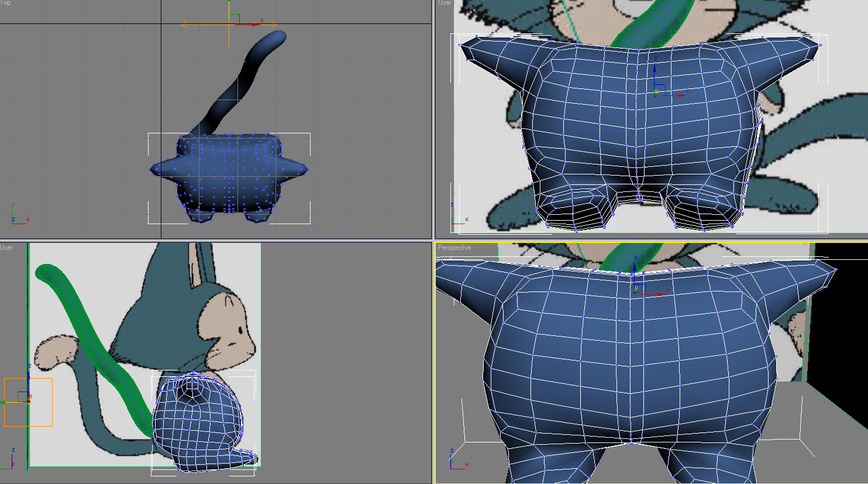
Task: Click the red X-axis gizmo handle in Perspective viewport
Action: pyautogui.click(x=655, y=293)
